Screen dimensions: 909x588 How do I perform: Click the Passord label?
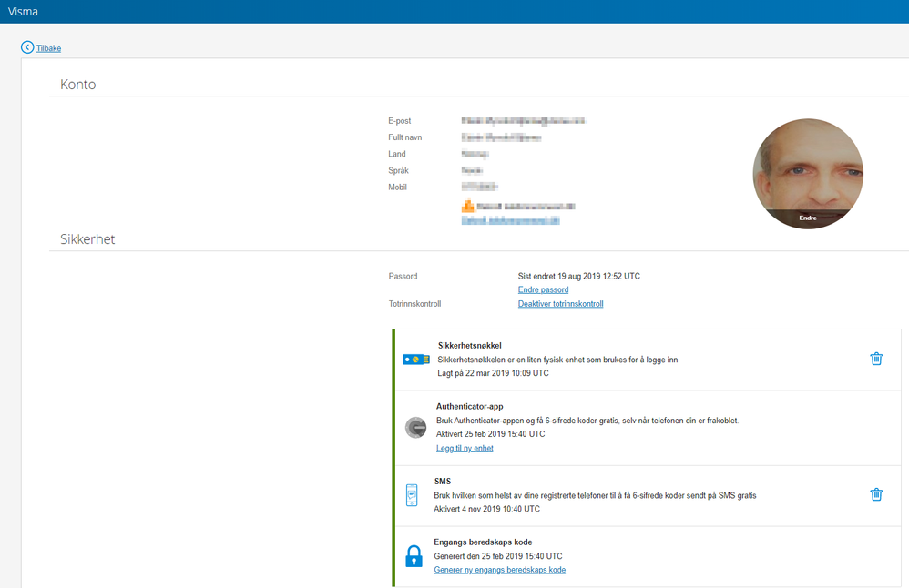(x=403, y=277)
